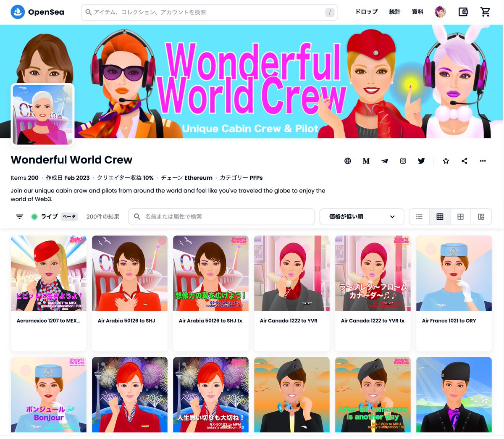Click the Wonderful World Crew heading
Viewport: 504px width, 439px height.
click(71, 160)
